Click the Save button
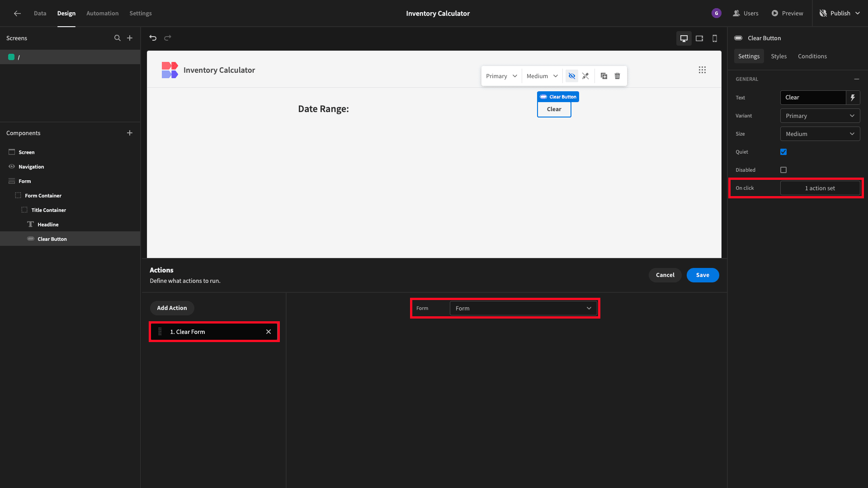 point(703,275)
